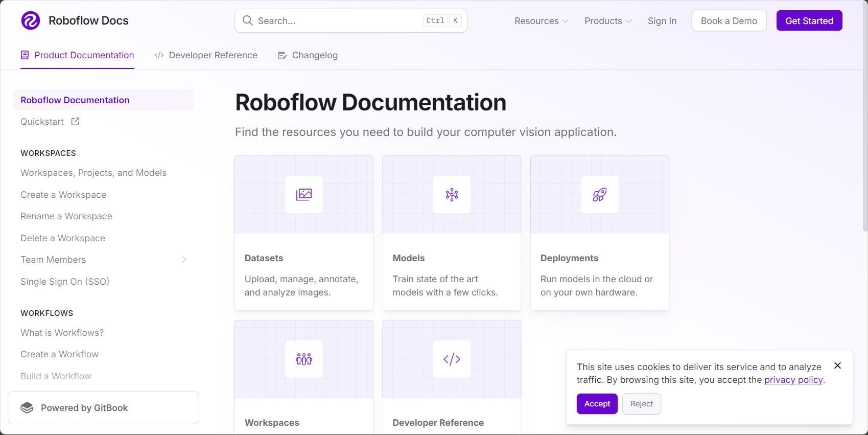This screenshot has width=868, height=435.
Task: Click the Roboflow logo icon
Action: tap(31, 20)
